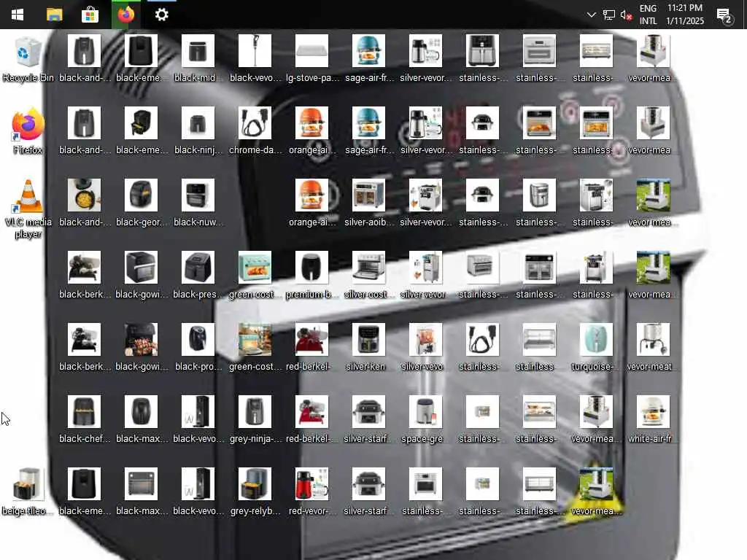This screenshot has width=747, height=560.
Task: Select black-and file showing food in basket
Action: tap(84, 203)
